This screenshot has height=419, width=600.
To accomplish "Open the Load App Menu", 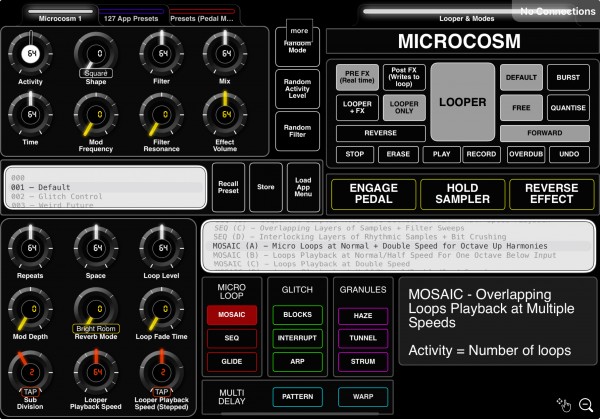I will pyautogui.click(x=303, y=187).
